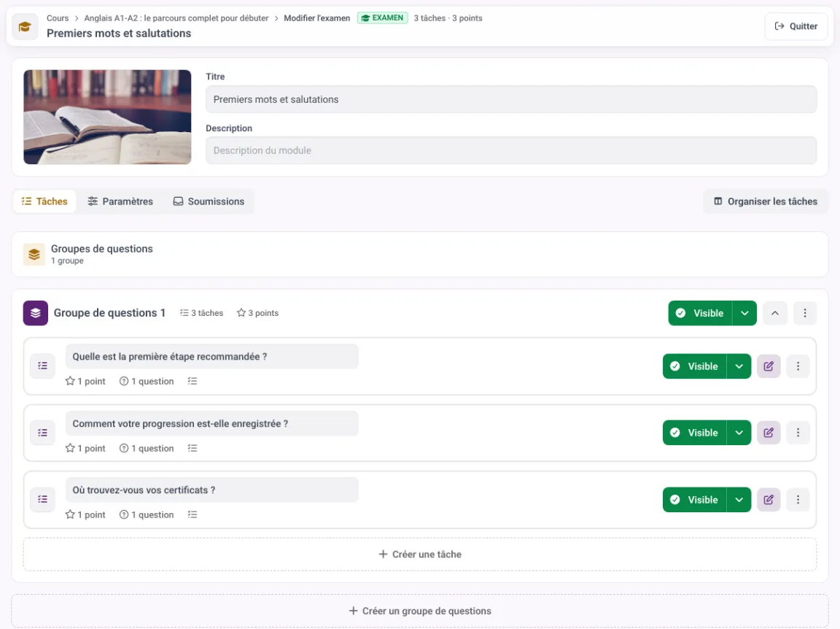The width and height of the screenshot is (840, 629).
Task: Open visibility dropdown for 'Quelle est la première étape' task
Action: [x=739, y=366]
